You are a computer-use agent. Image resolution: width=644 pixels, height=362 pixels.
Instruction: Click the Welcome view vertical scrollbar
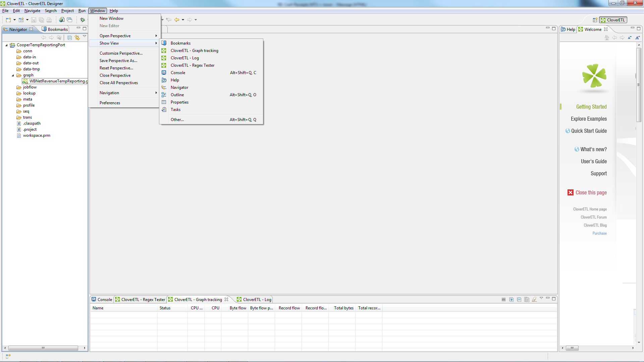tap(639, 85)
